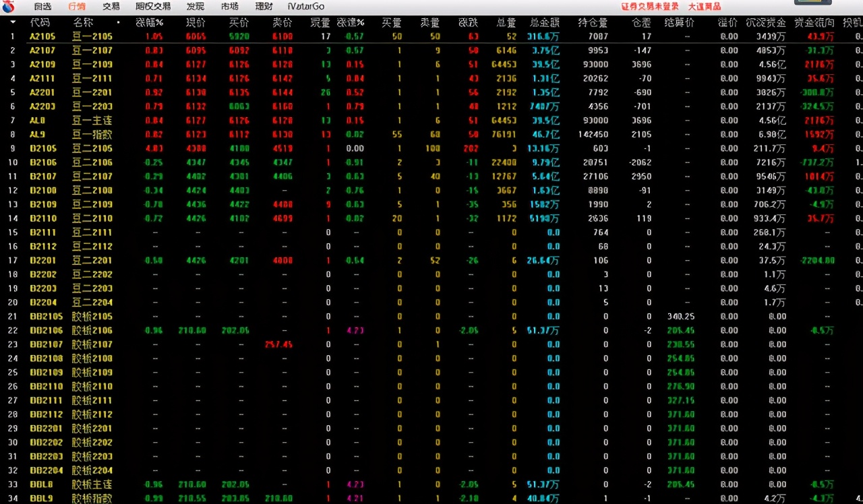Viewport: 863px width, 504px height.
Task: Sort by the 卖价 column header
Action: (282, 22)
